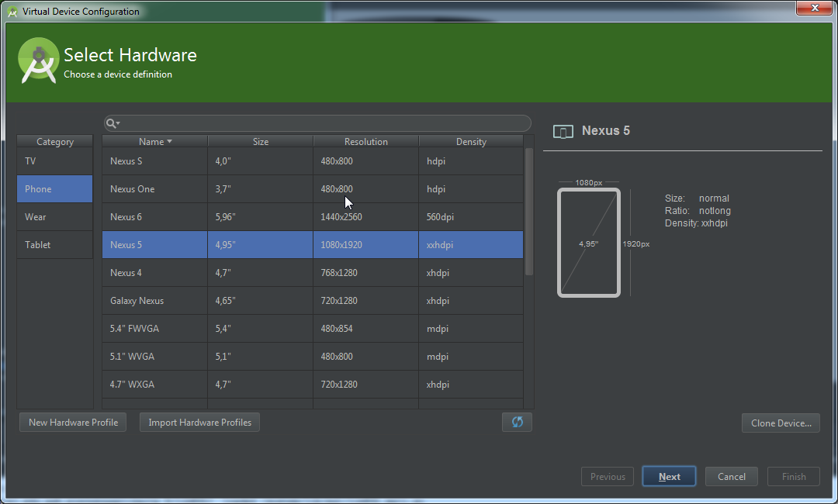The image size is (838, 504).
Task: Select the Galaxy Nexus device row
Action: pos(313,301)
